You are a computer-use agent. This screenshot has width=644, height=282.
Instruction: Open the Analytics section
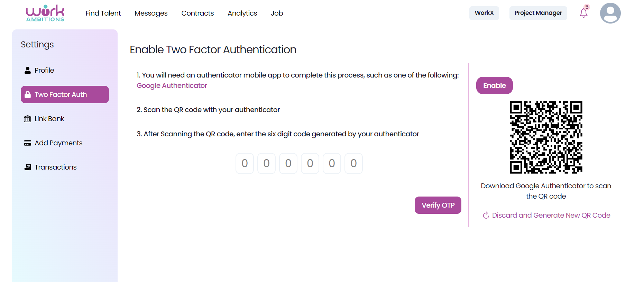(x=242, y=13)
